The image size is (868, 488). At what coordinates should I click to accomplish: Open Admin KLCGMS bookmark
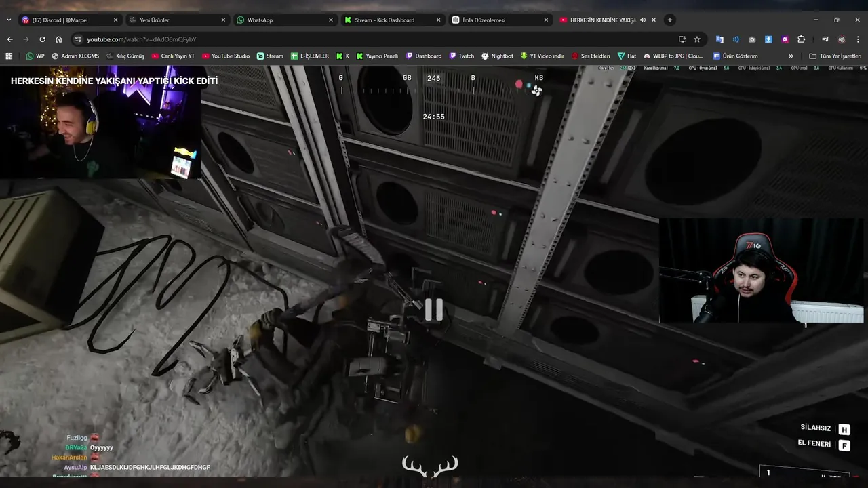(x=75, y=56)
